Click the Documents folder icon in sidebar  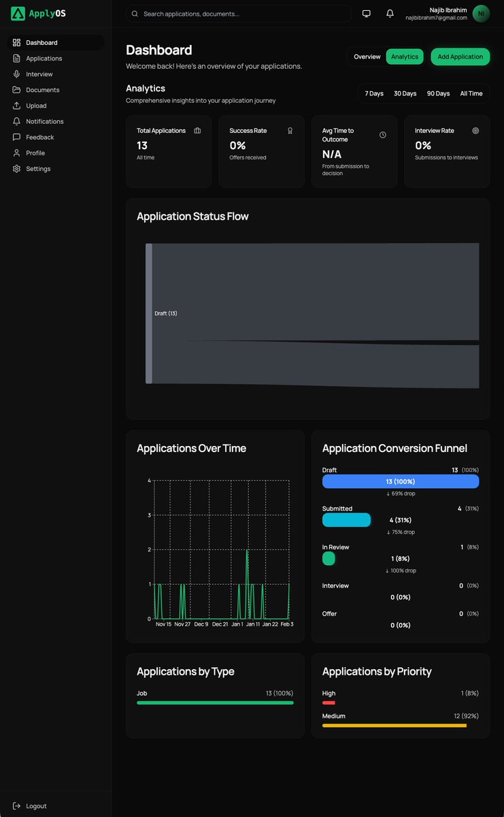17,90
